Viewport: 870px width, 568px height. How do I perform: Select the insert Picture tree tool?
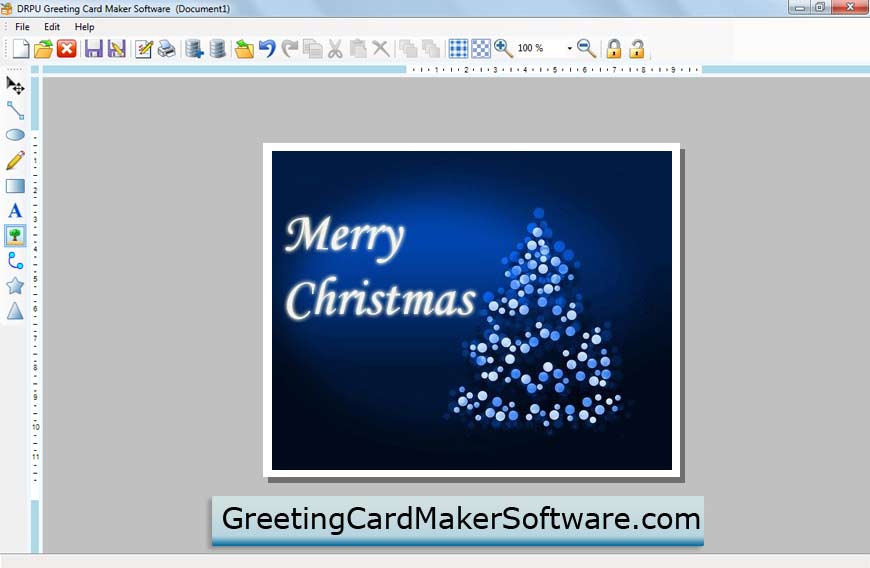click(15, 236)
